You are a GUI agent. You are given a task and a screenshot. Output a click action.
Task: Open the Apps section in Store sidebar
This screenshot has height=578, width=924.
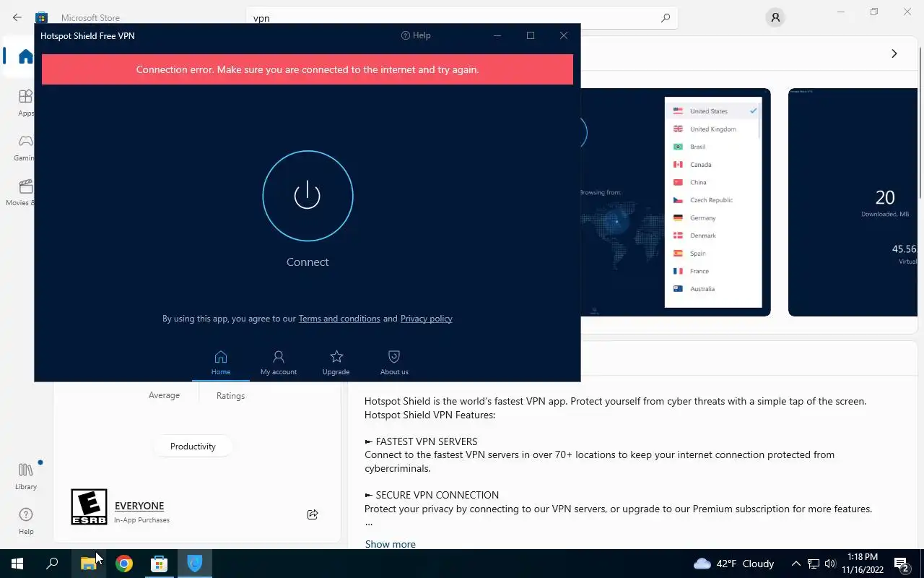tap(26, 103)
